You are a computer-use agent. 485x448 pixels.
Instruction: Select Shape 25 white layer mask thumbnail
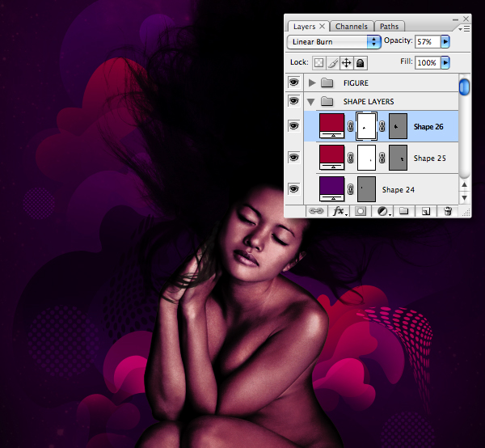click(x=366, y=158)
